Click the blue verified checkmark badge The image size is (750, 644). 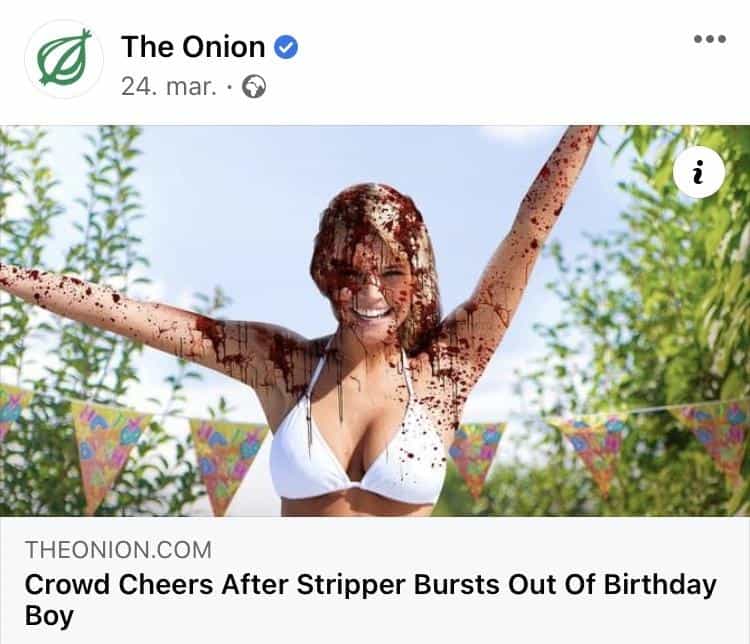point(286,47)
